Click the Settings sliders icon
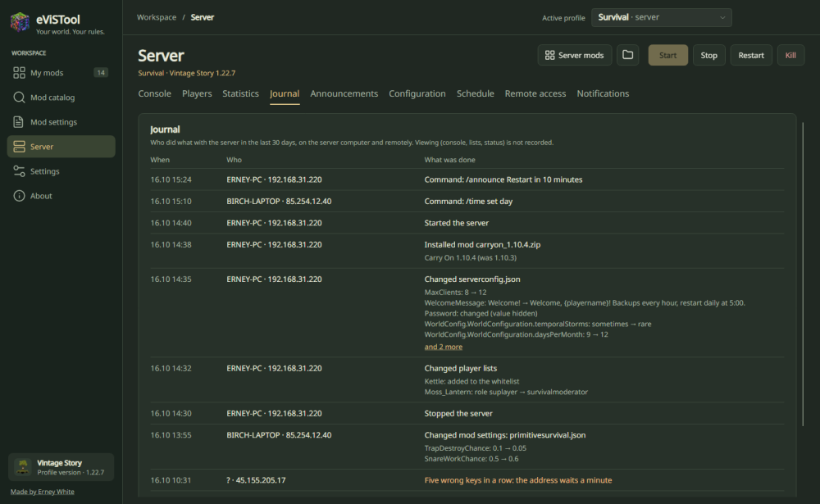The height and width of the screenshot is (504, 820). click(x=19, y=171)
